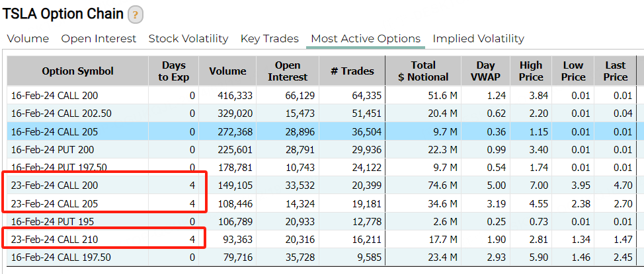Go to the Key Trades tab
Screen dimensions: 644x274
pos(270,39)
